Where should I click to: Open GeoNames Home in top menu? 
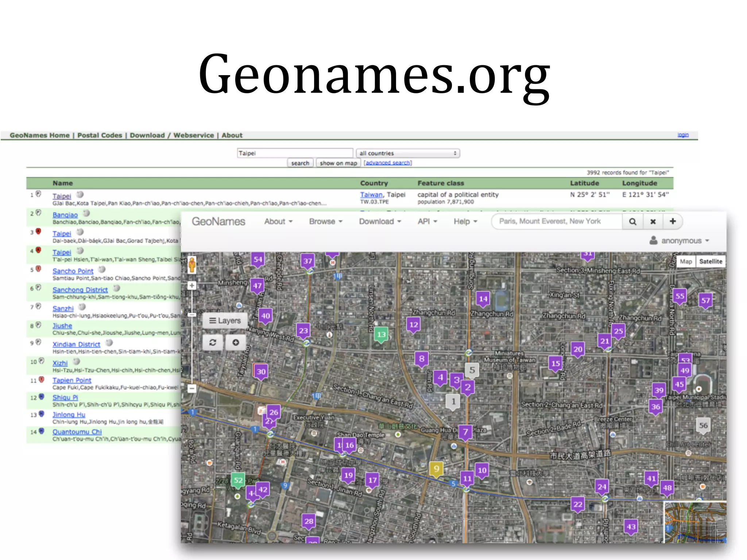pyautogui.click(x=39, y=135)
